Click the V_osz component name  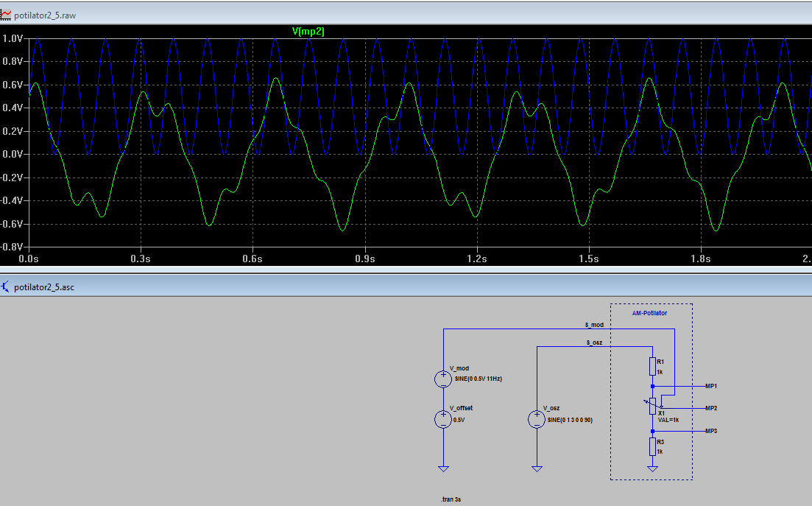click(551, 408)
